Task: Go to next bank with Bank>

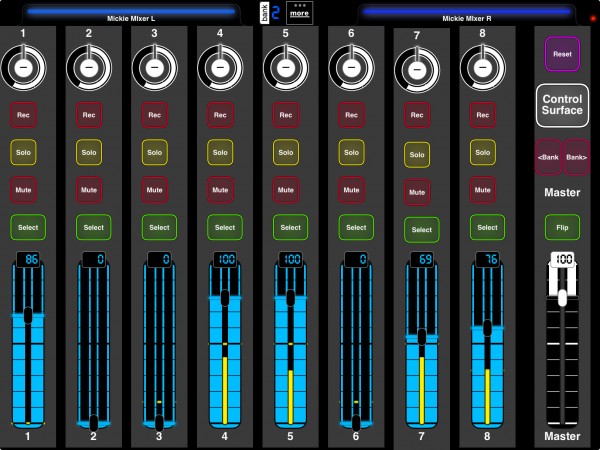Action: 576,157
